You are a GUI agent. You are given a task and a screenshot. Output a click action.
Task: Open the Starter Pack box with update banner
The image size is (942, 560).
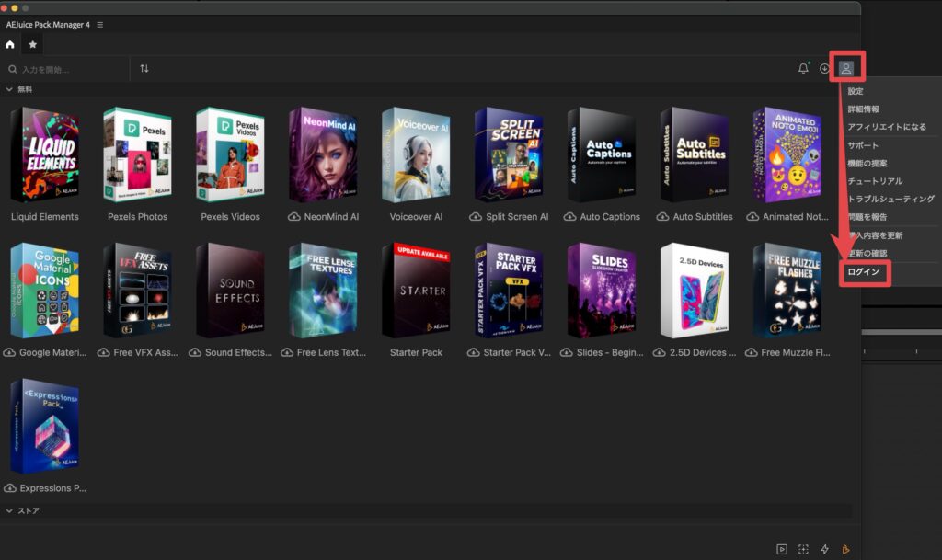pos(416,291)
